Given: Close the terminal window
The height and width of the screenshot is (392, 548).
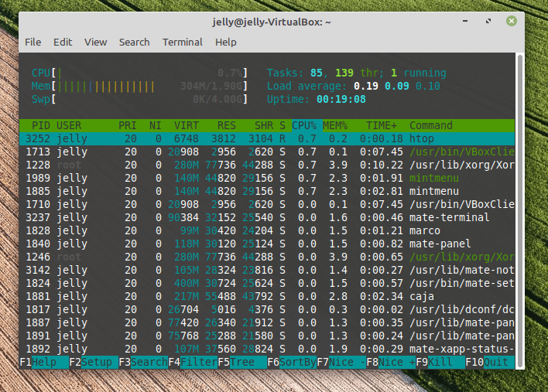Looking at the screenshot, I should click(512, 22).
